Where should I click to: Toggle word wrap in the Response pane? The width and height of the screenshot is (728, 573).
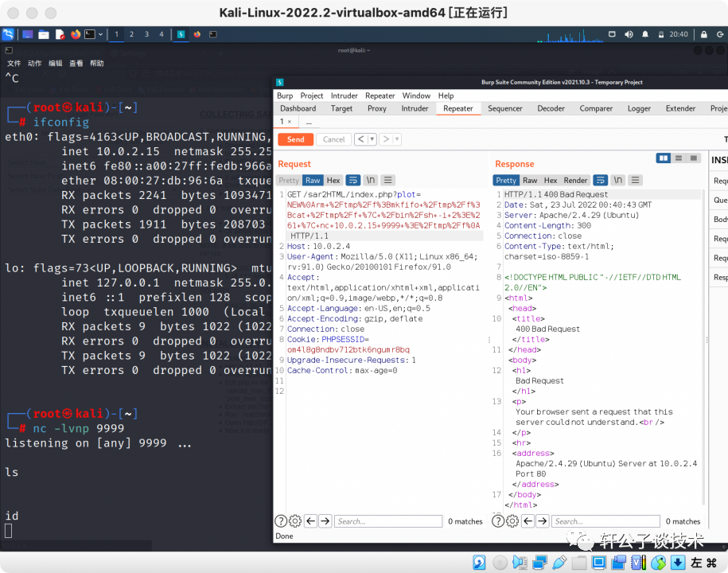[601, 180]
